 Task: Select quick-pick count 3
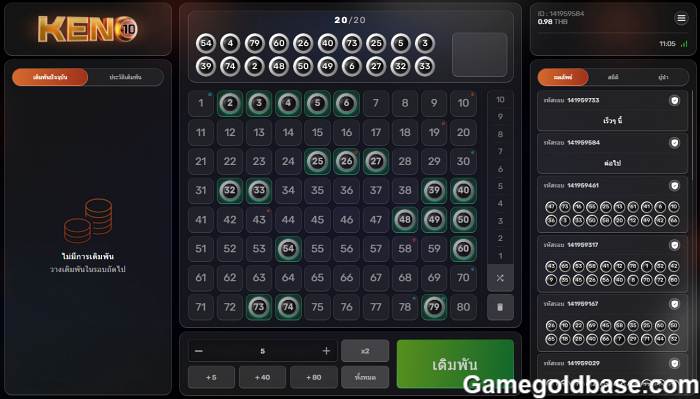(500, 221)
